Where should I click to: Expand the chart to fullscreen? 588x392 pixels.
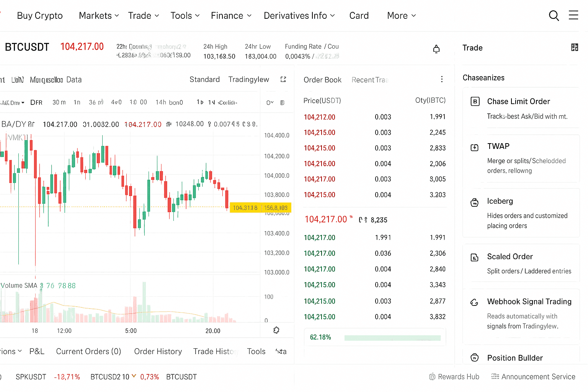point(283,80)
